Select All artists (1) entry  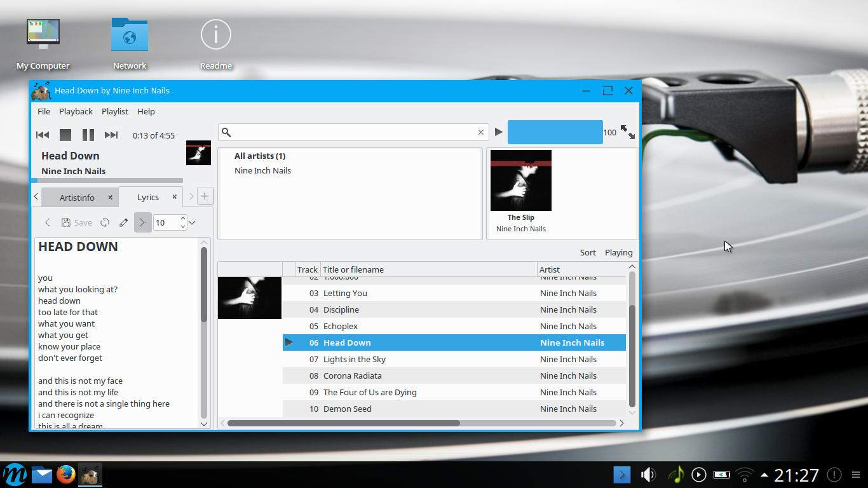point(260,156)
